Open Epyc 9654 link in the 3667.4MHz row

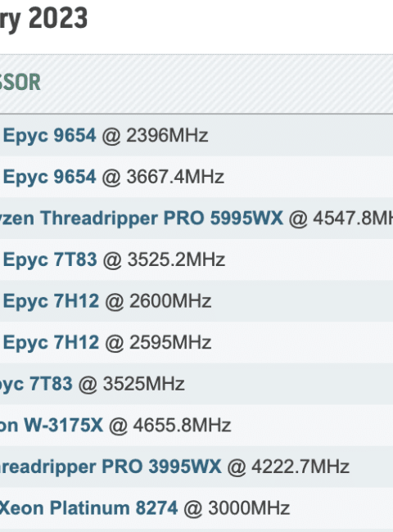pos(50,177)
